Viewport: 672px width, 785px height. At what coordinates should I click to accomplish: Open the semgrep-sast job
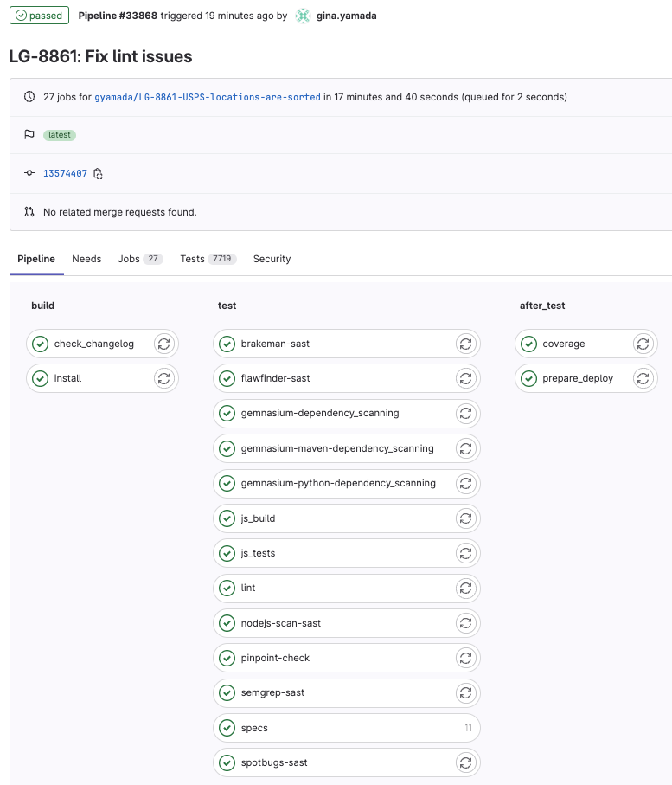click(272, 692)
